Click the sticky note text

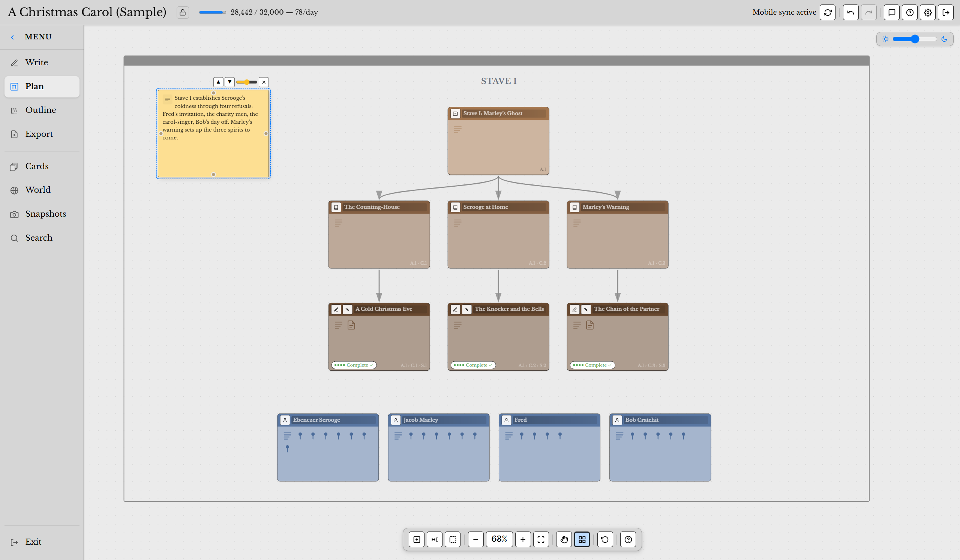pyautogui.click(x=210, y=118)
